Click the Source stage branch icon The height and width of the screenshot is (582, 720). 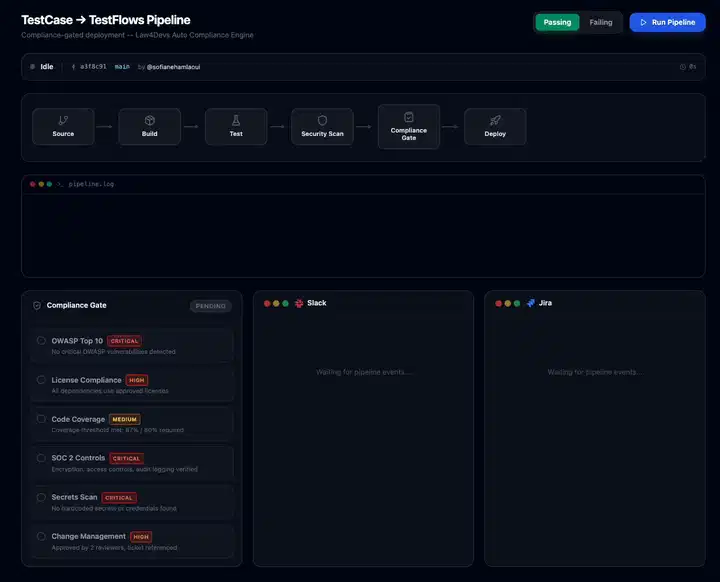point(63,120)
